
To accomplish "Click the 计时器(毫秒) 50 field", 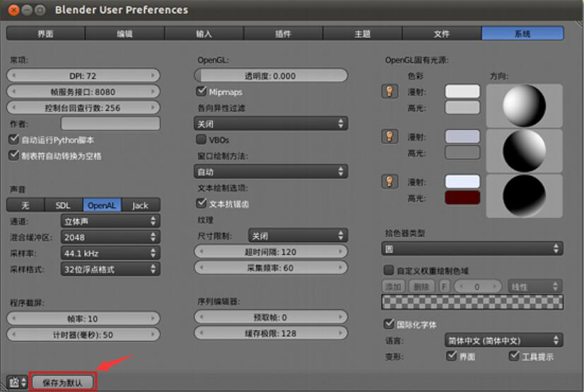I will click(83, 334).
